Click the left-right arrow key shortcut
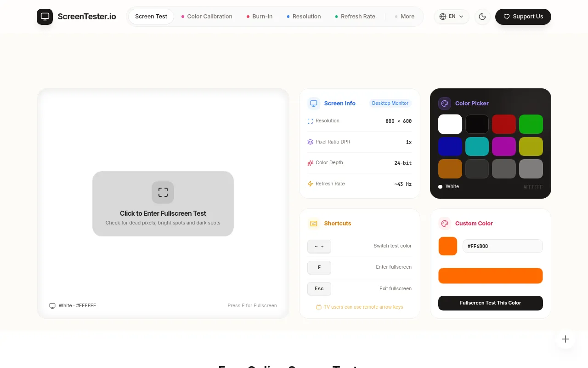Image resolution: width=588 pixels, height=368 pixels. [x=319, y=247]
